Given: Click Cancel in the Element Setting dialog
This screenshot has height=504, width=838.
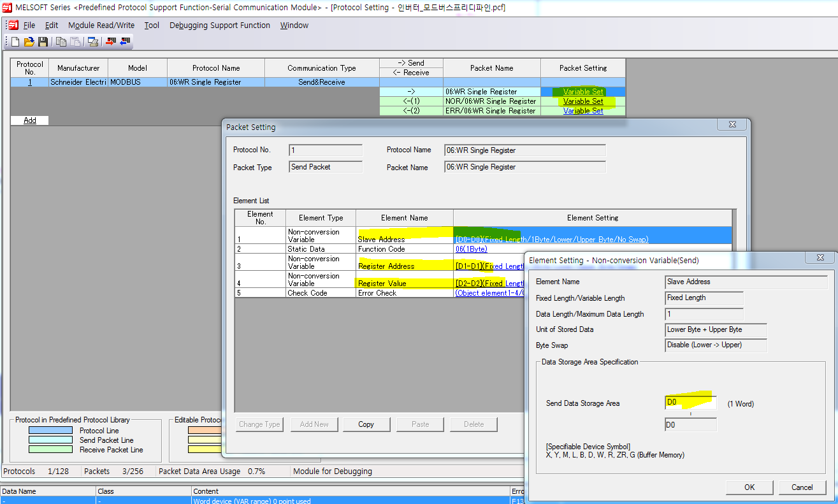Looking at the screenshot, I should tap(802, 487).
